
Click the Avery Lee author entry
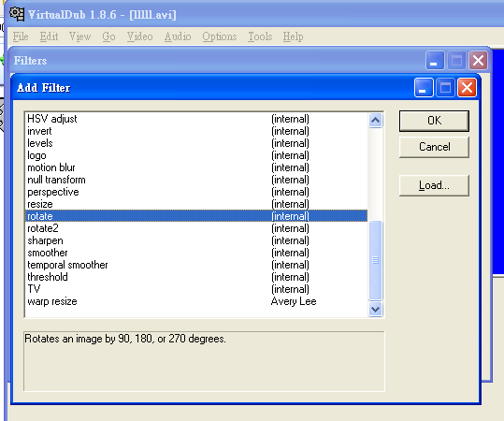294,301
